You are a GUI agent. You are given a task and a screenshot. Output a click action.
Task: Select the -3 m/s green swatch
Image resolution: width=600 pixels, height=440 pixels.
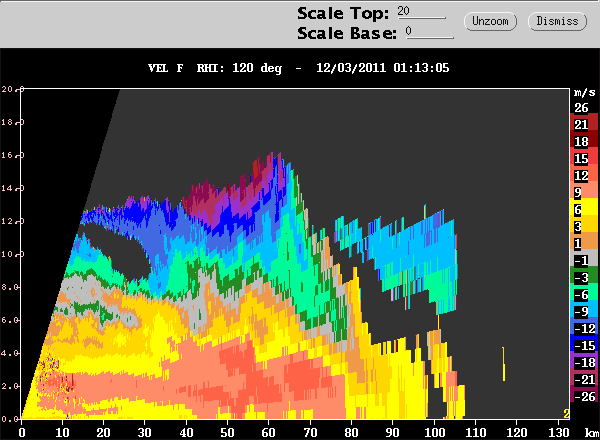pyautogui.click(x=584, y=274)
